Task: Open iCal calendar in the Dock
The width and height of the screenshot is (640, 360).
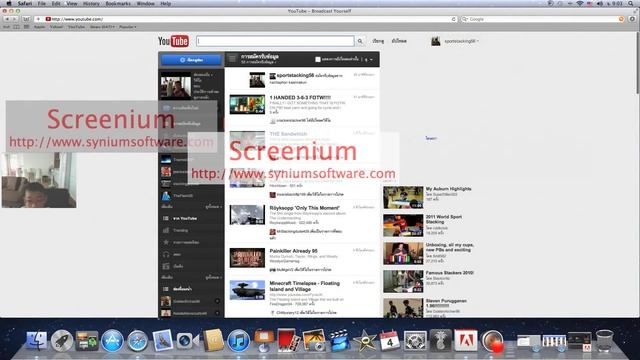Action: (x=390, y=341)
